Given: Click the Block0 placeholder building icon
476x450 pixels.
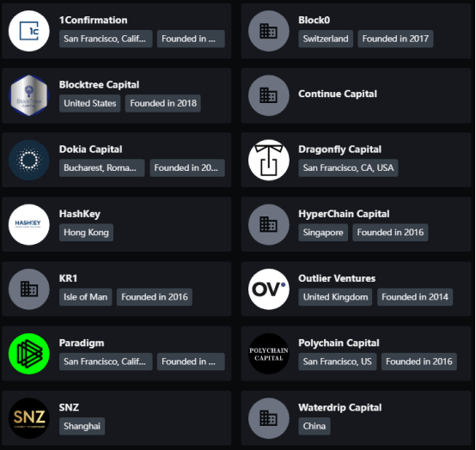Looking at the screenshot, I should (269, 31).
